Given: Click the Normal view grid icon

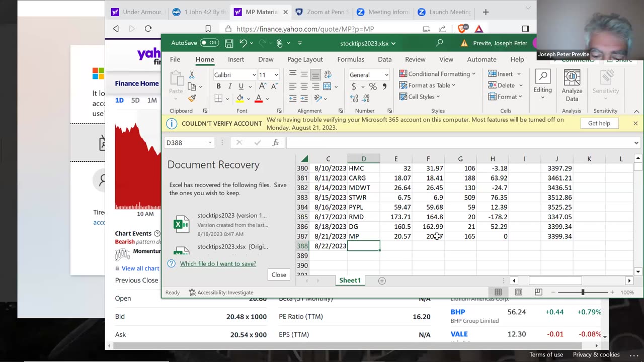Looking at the screenshot, I should coord(498,292).
